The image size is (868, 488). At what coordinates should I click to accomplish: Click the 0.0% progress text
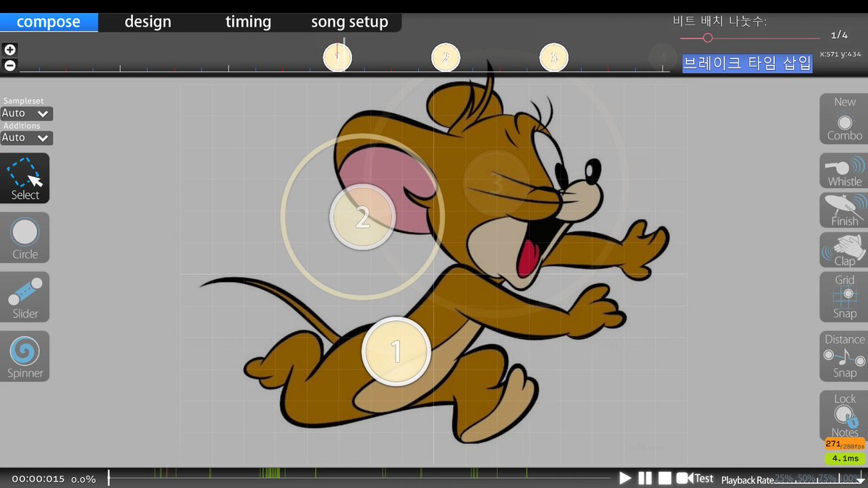tap(83, 479)
